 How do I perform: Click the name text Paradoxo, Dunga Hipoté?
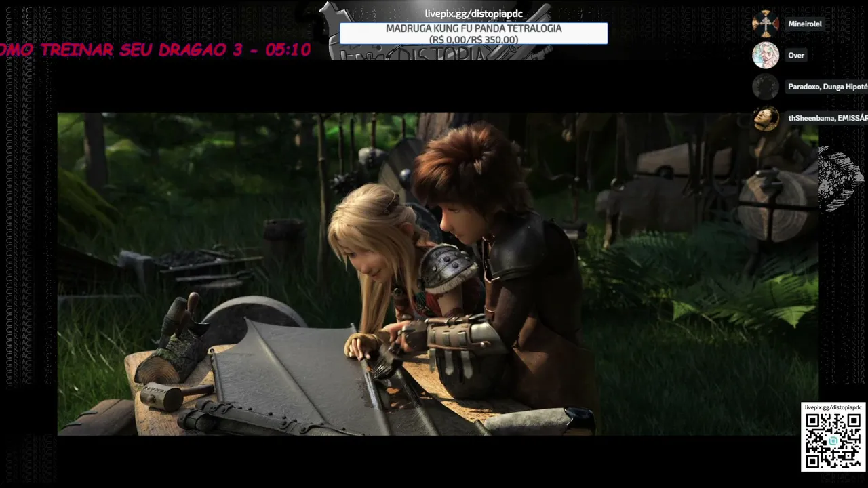coord(828,87)
